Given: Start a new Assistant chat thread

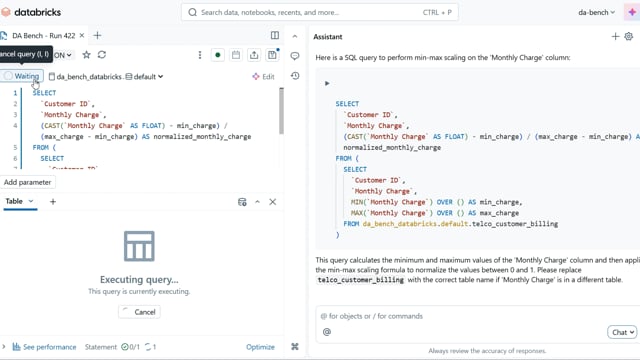Looking at the screenshot, I should (615, 37).
